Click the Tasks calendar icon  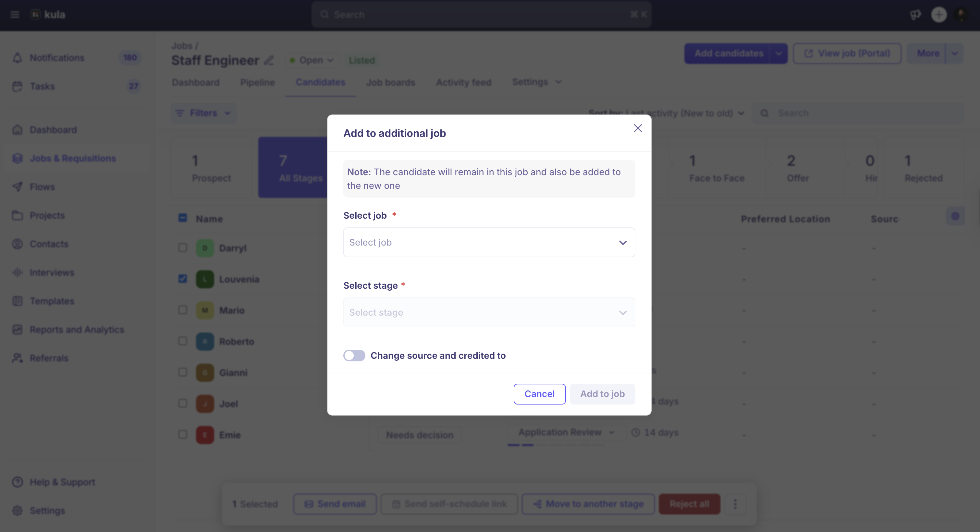[17, 86]
